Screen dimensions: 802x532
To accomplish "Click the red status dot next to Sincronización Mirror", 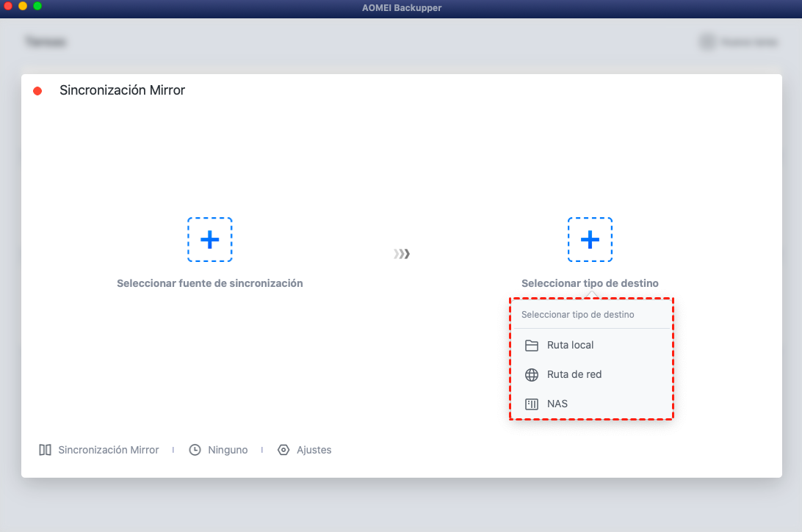I will (x=38, y=90).
